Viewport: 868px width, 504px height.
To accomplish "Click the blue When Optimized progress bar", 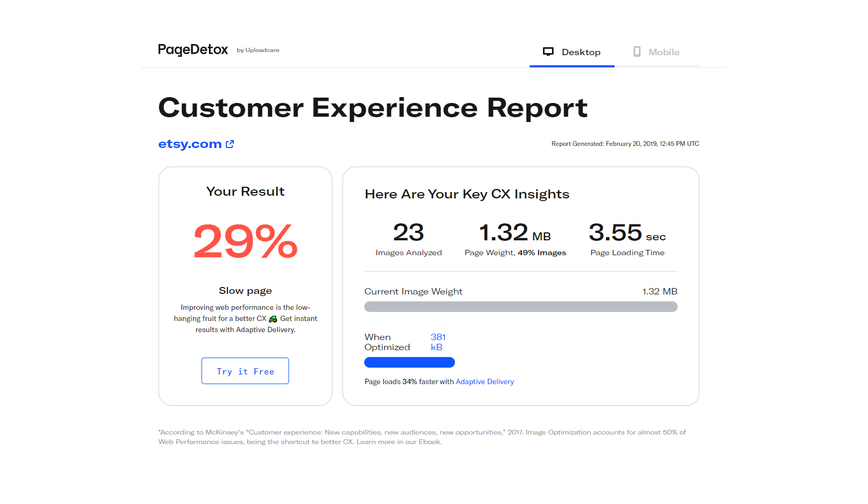I will (409, 362).
